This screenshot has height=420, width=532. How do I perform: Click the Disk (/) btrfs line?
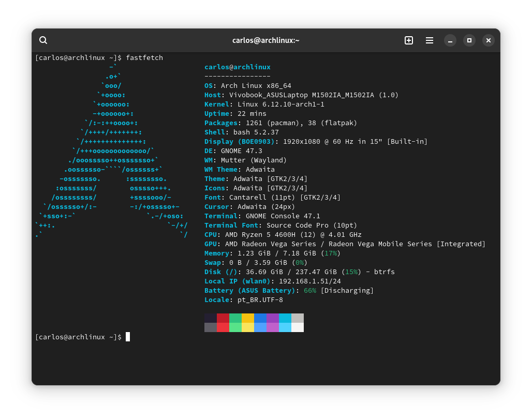tap(300, 272)
